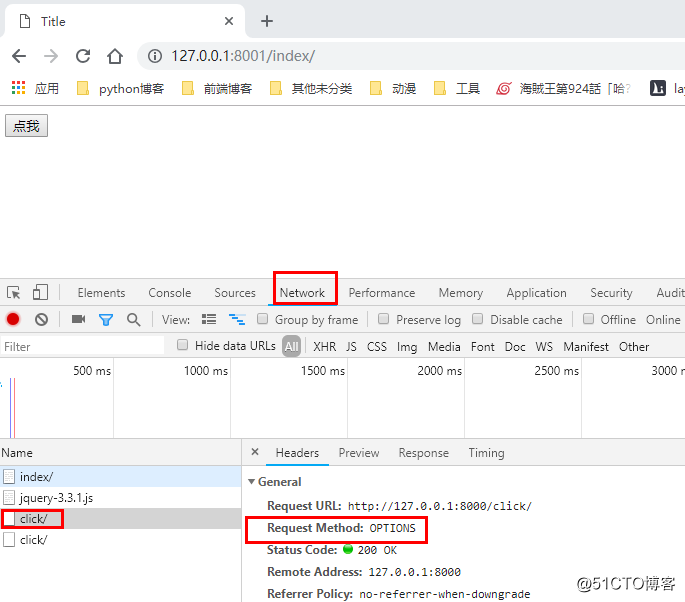Screen dimensions: 685x602
Task: Use large request rows view icon
Action: (209, 319)
